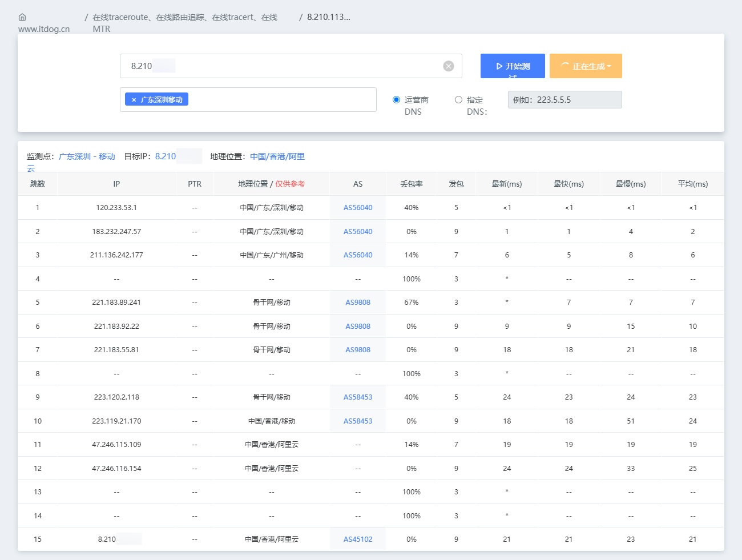Open AS9808 link for hop 221.183.92.22
742x560 pixels.
pyautogui.click(x=358, y=327)
